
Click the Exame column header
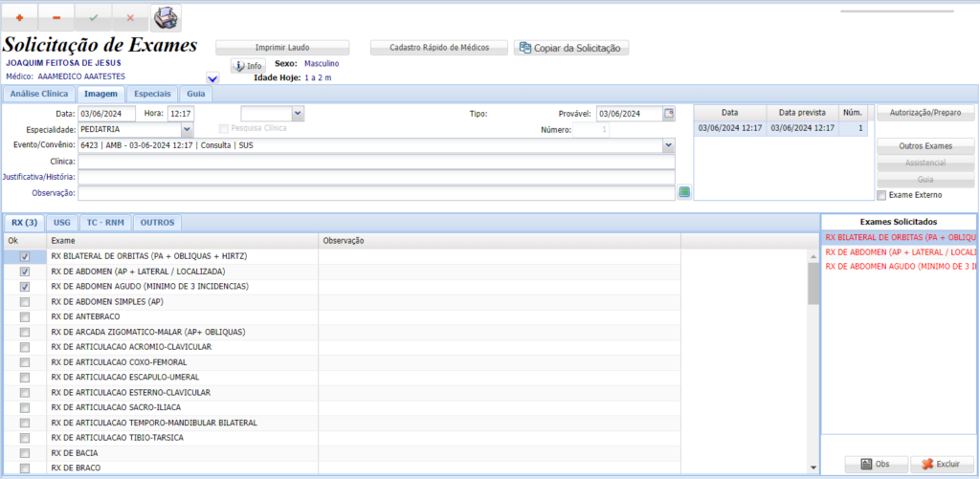point(183,240)
